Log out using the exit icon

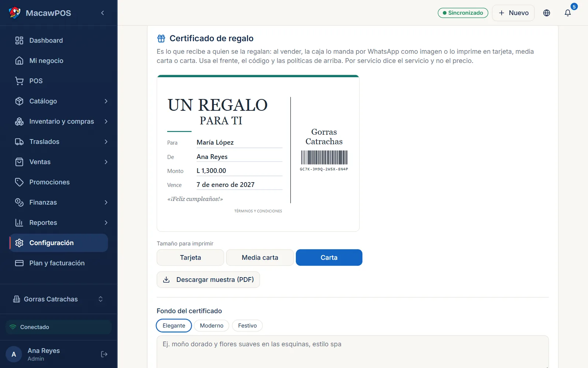point(104,354)
